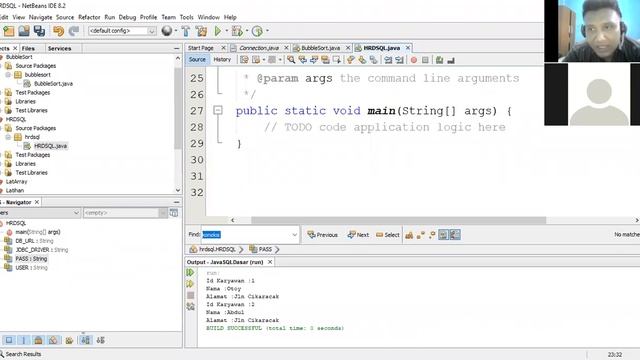Close the HRDSQL.java editor tab
Image resolution: width=640 pixels, height=360 pixels.
407,48
